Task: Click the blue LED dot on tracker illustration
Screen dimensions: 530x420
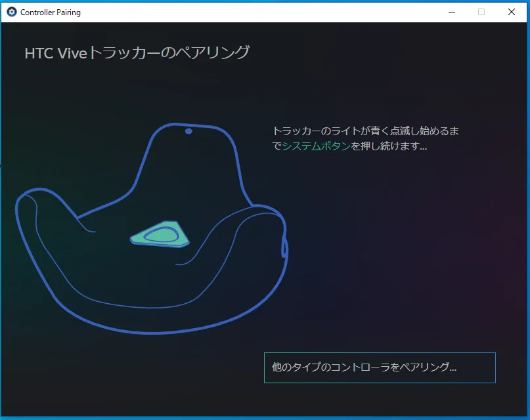Action: tap(188, 131)
